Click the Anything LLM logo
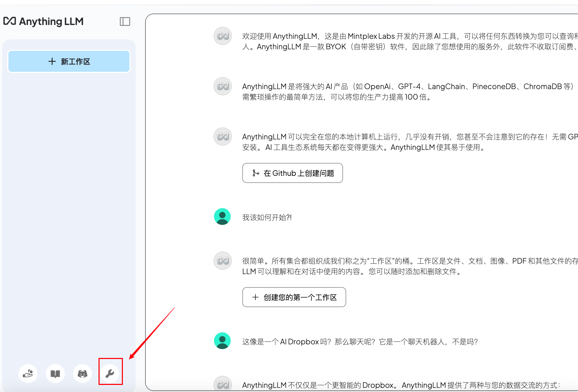 (43, 21)
